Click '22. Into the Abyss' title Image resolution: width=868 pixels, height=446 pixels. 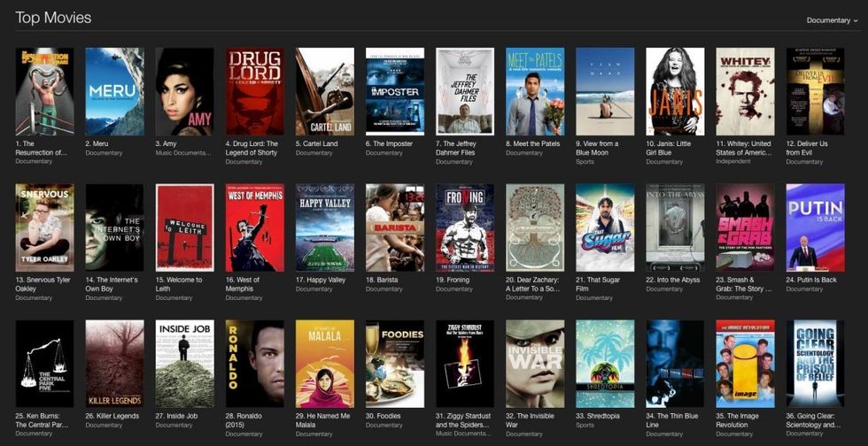[672, 280]
